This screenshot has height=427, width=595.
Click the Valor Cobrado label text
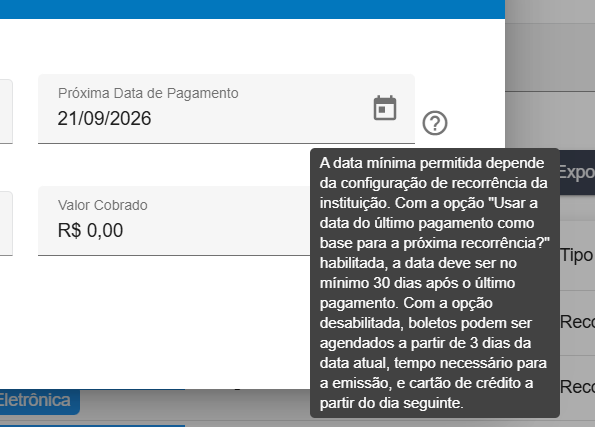point(102,205)
